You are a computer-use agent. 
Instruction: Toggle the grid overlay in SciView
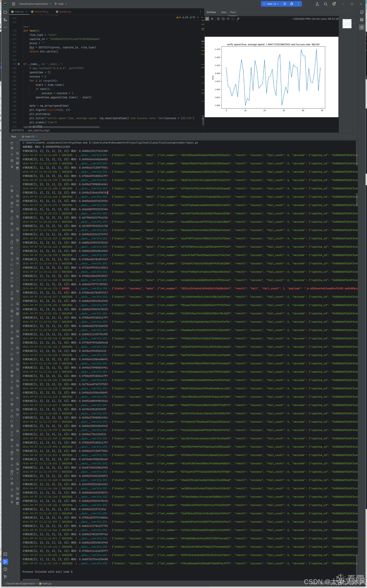pyautogui.click(x=212, y=19)
